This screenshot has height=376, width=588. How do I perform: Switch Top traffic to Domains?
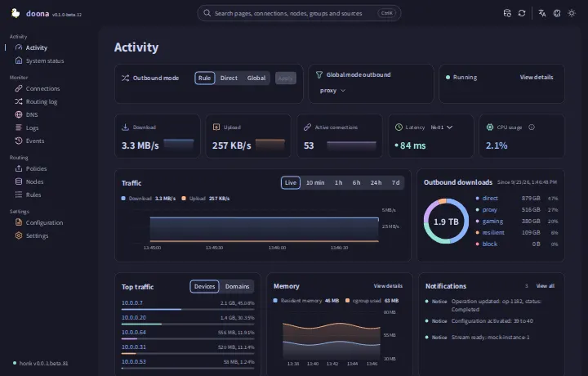(x=237, y=286)
